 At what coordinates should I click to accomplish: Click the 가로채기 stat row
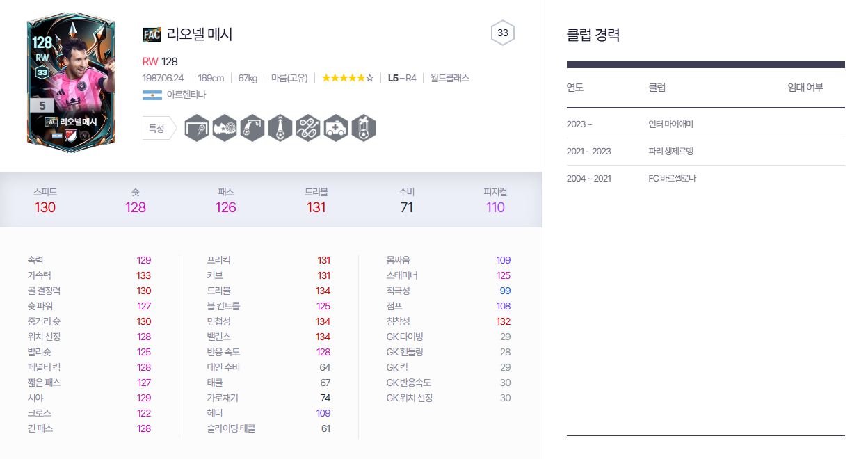[x=268, y=398]
